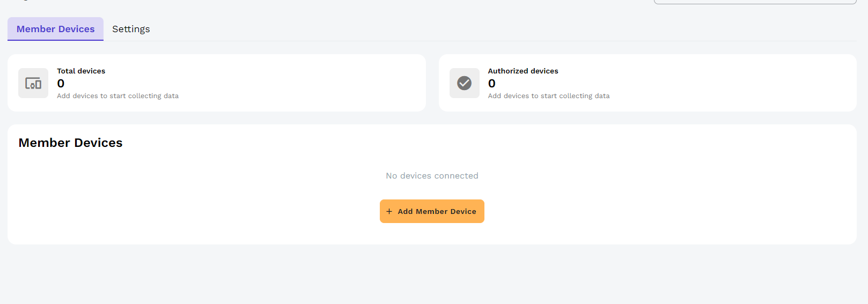Image resolution: width=868 pixels, height=304 pixels.
Task: Click the Total devices label
Action: (x=81, y=71)
